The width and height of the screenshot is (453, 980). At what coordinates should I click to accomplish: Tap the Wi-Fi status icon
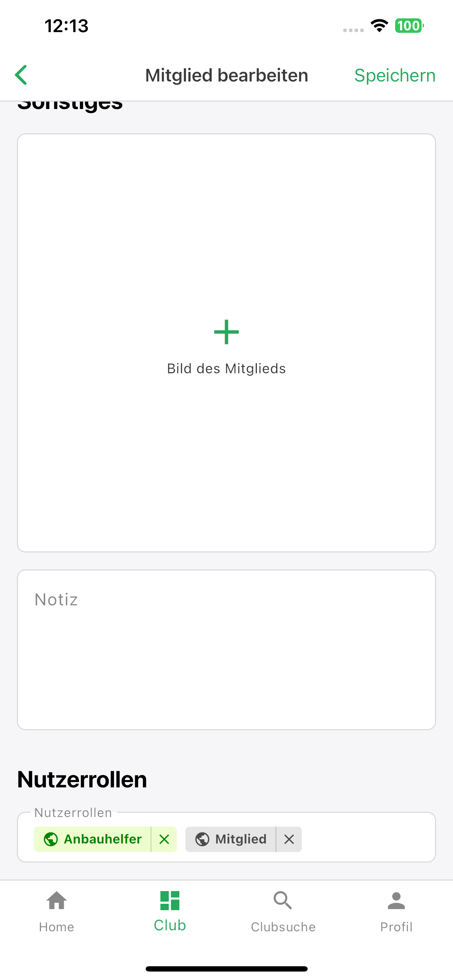(379, 26)
